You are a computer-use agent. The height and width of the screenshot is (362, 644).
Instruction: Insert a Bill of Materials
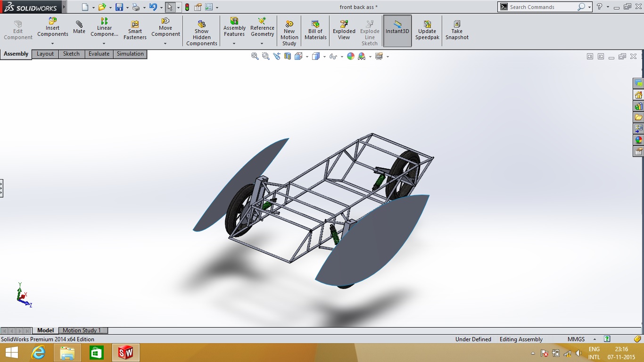click(x=315, y=30)
